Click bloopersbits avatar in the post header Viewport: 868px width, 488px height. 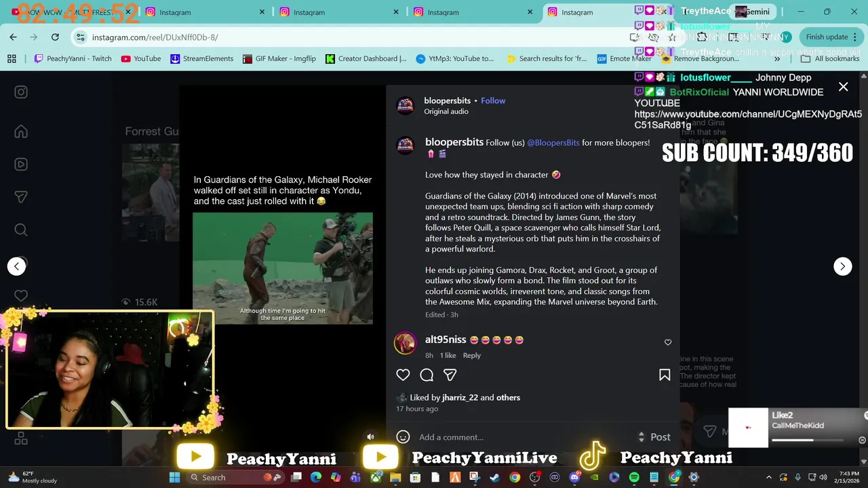(406, 106)
